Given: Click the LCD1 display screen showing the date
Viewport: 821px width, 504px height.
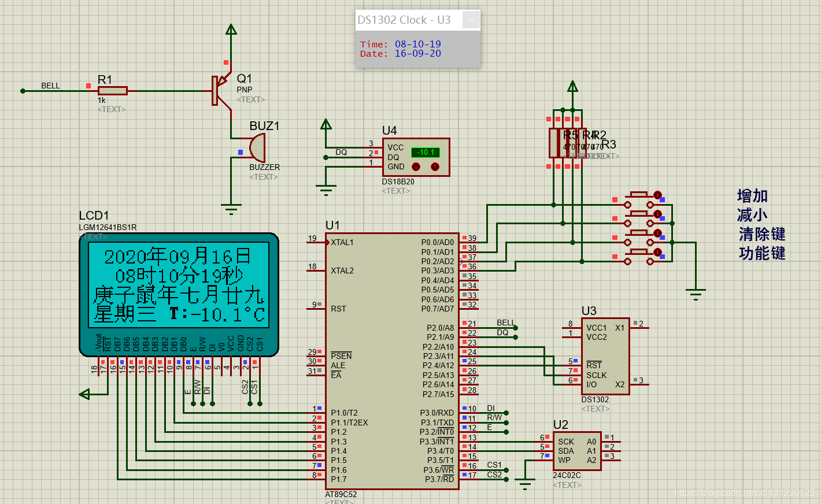Looking at the screenshot, I should (x=179, y=284).
